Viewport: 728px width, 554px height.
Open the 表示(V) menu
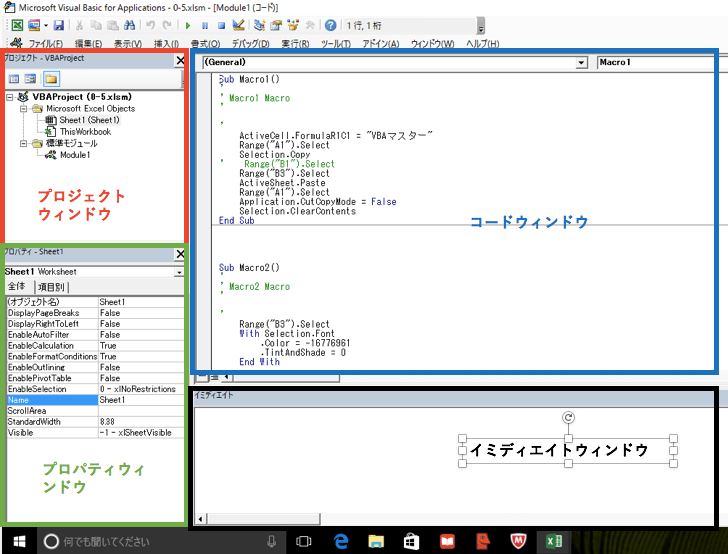(x=128, y=44)
